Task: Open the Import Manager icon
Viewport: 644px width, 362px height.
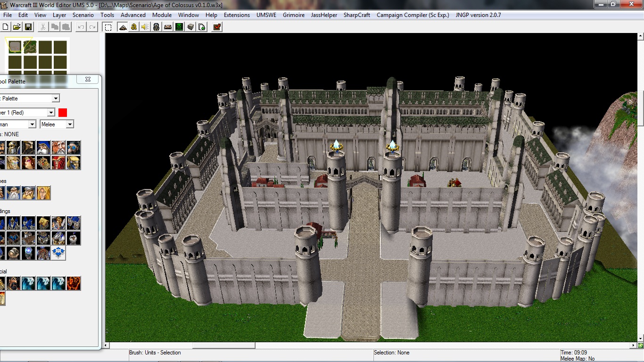Action: (202, 27)
